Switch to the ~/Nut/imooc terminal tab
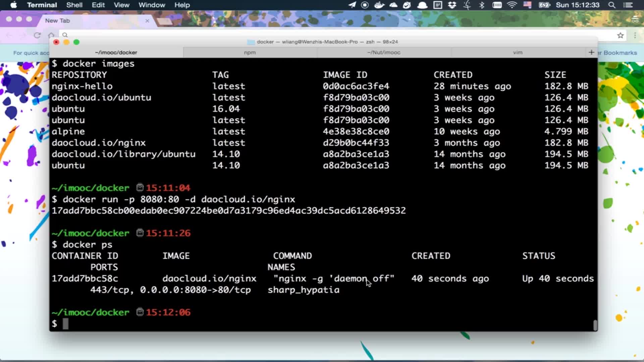 tap(383, 52)
